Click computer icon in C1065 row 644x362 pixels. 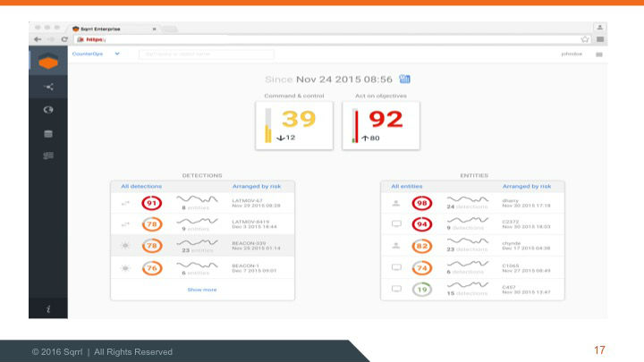(x=396, y=267)
